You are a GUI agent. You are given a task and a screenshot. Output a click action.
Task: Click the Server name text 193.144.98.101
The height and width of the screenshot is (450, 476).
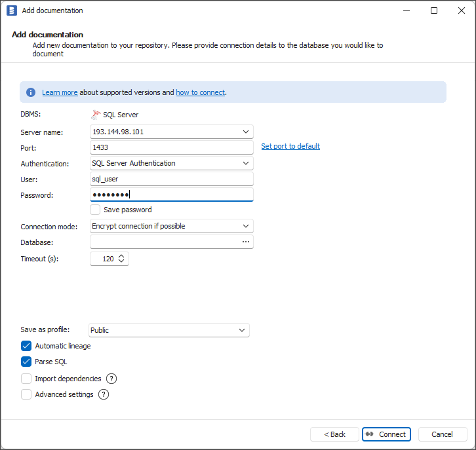(118, 132)
